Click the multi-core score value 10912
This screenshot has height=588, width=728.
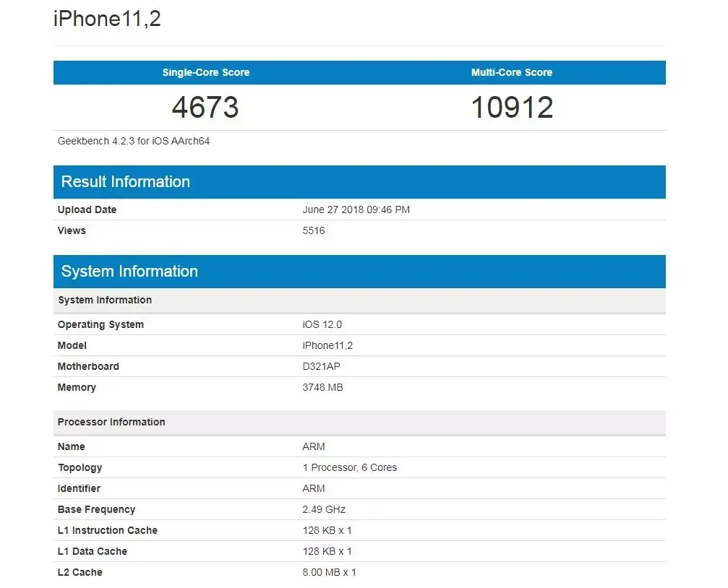(512, 107)
